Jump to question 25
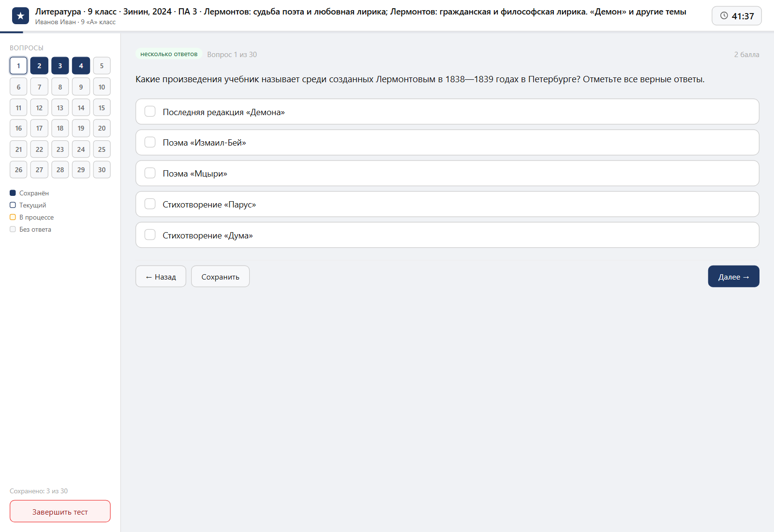Image resolution: width=774 pixels, height=532 pixels. click(102, 149)
